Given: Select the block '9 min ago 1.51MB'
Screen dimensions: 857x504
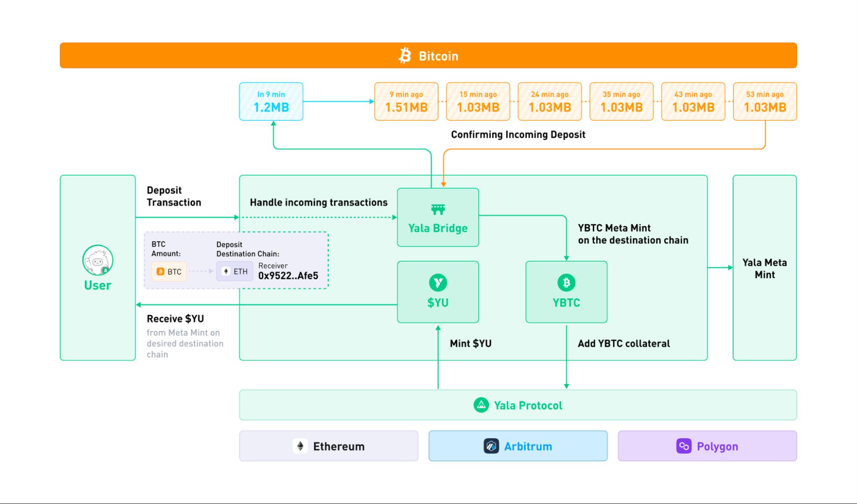Looking at the screenshot, I should pos(406,102).
